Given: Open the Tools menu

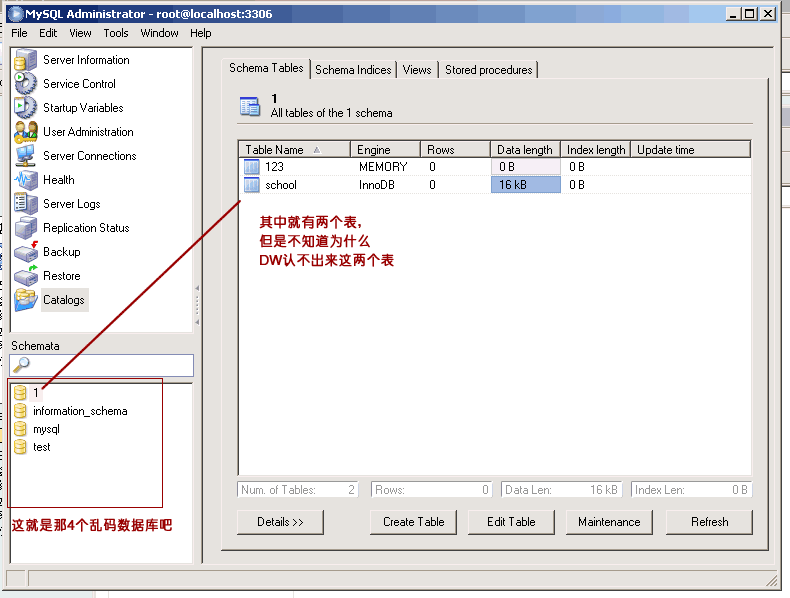Looking at the screenshot, I should pyautogui.click(x=116, y=33).
